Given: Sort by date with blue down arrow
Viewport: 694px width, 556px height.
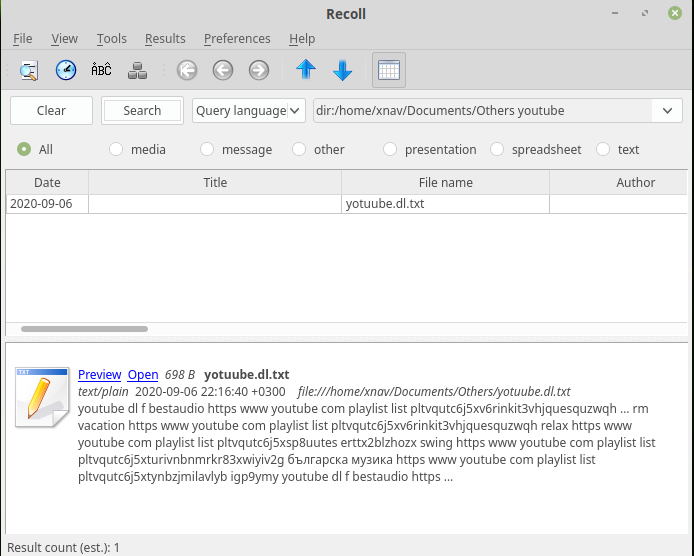Looking at the screenshot, I should click(342, 70).
